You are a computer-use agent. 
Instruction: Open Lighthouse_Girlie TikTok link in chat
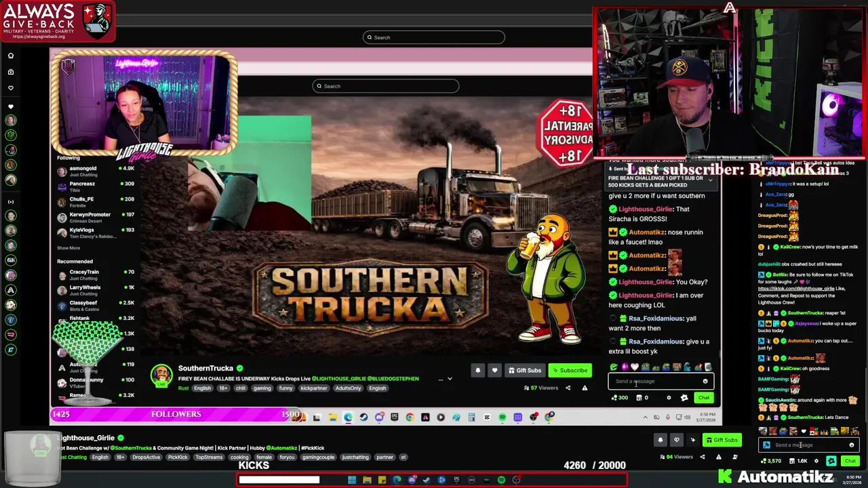tap(796, 288)
